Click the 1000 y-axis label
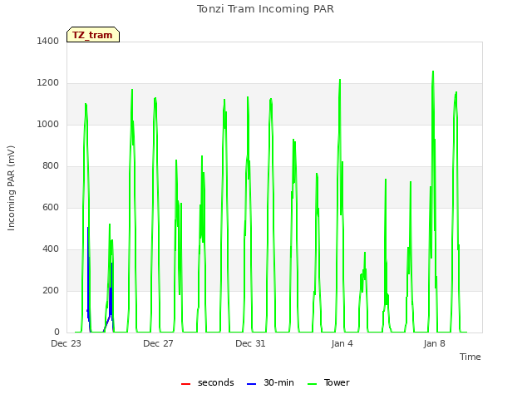This screenshot has width=532, height=399. pyautogui.click(x=48, y=124)
